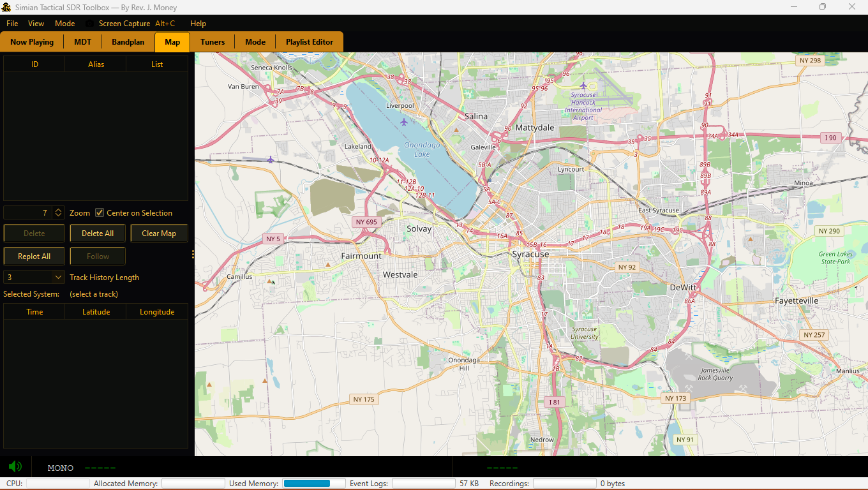The image size is (868, 490).
Task: Click the CPU usage progress bar
Action: (x=57, y=484)
